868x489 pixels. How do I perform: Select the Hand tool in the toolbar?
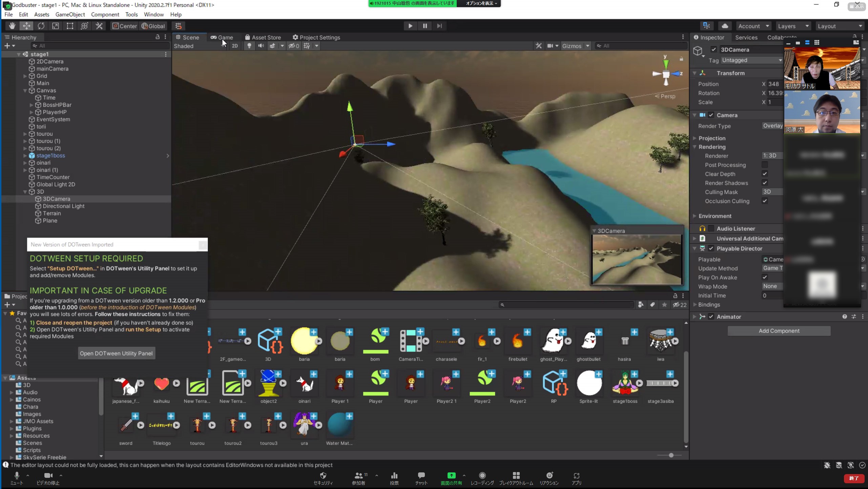tap(12, 26)
